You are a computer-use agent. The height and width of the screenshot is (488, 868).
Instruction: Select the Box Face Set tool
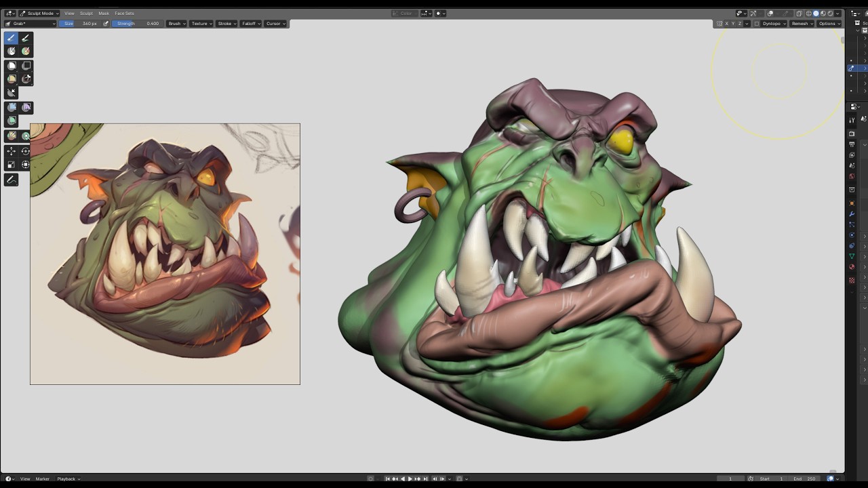(11, 79)
